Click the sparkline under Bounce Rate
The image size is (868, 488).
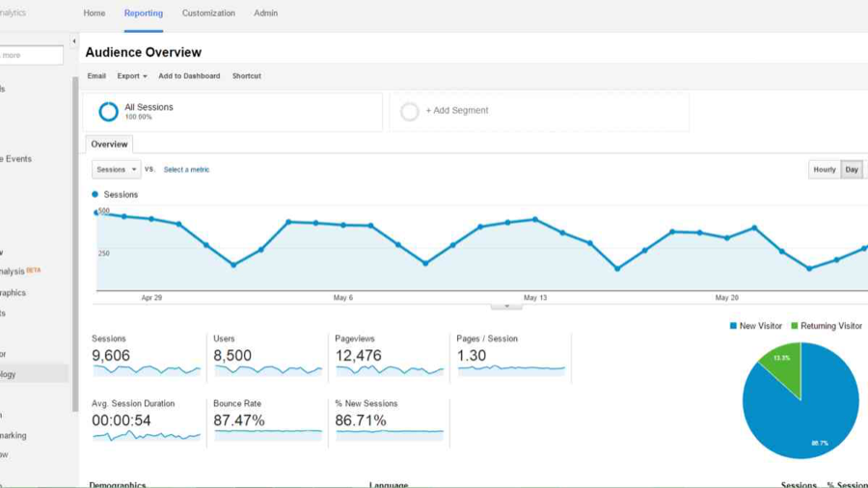tap(268, 435)
